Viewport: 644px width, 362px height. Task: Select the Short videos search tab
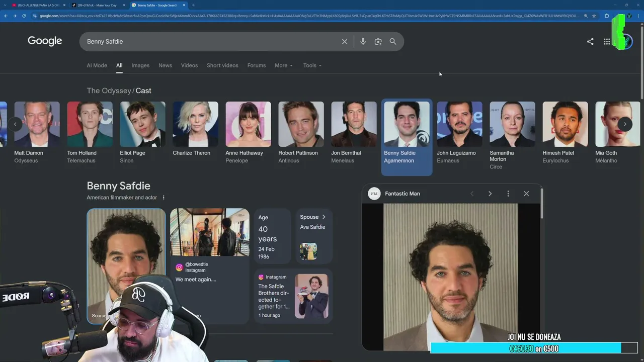[x=222, y=65]
